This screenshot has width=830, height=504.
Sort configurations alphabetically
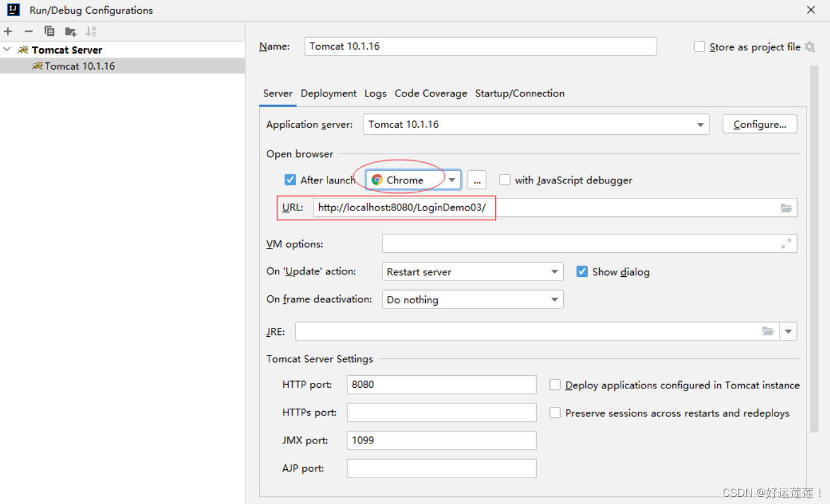click(91, 31)
